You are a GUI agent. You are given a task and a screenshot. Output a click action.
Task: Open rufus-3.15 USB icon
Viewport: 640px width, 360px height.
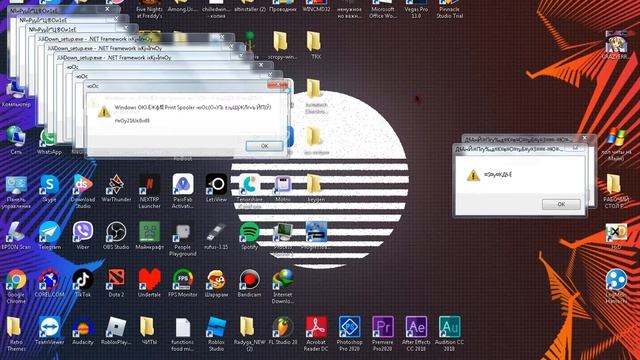pos(216,232)
